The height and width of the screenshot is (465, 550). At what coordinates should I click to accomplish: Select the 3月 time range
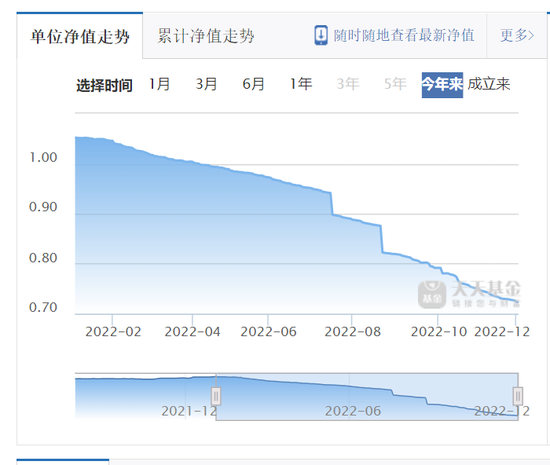pyautogui.click(x=206, y=84)
